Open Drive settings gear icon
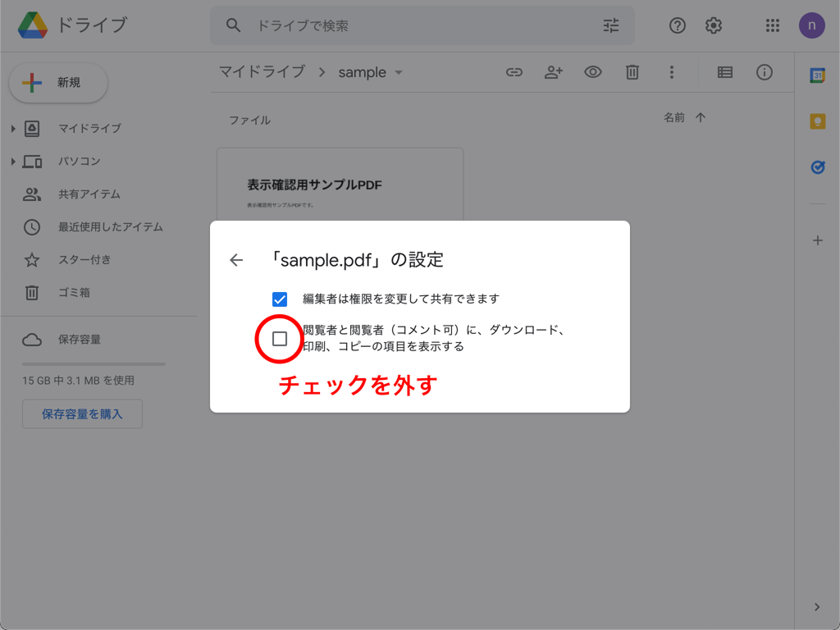 [714, 25]
